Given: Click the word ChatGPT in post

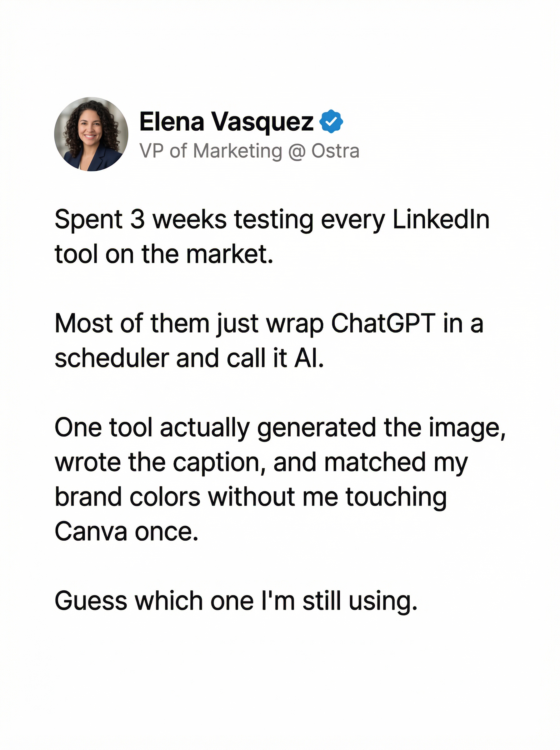Looking at the screenshot, I should [x=383, y=323].
